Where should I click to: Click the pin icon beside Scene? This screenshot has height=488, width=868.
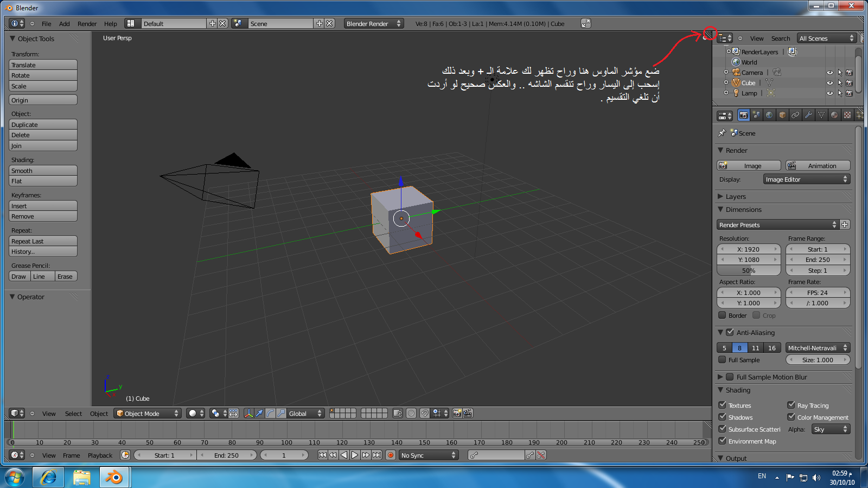(722, 133)
